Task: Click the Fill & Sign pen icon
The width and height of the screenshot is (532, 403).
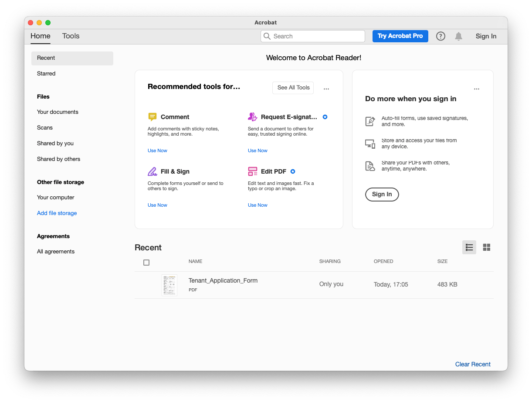Action: pos(152,171)
